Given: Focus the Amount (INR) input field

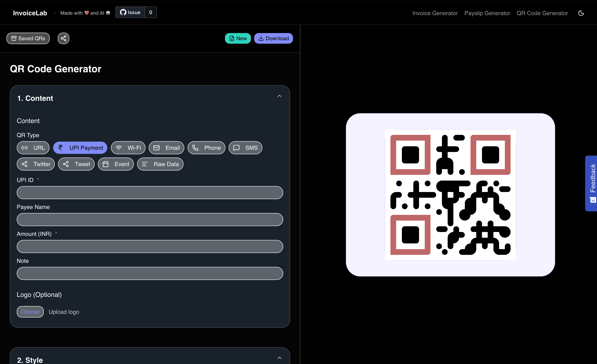Looking at the screenshot, I should (x=150, y=246).
